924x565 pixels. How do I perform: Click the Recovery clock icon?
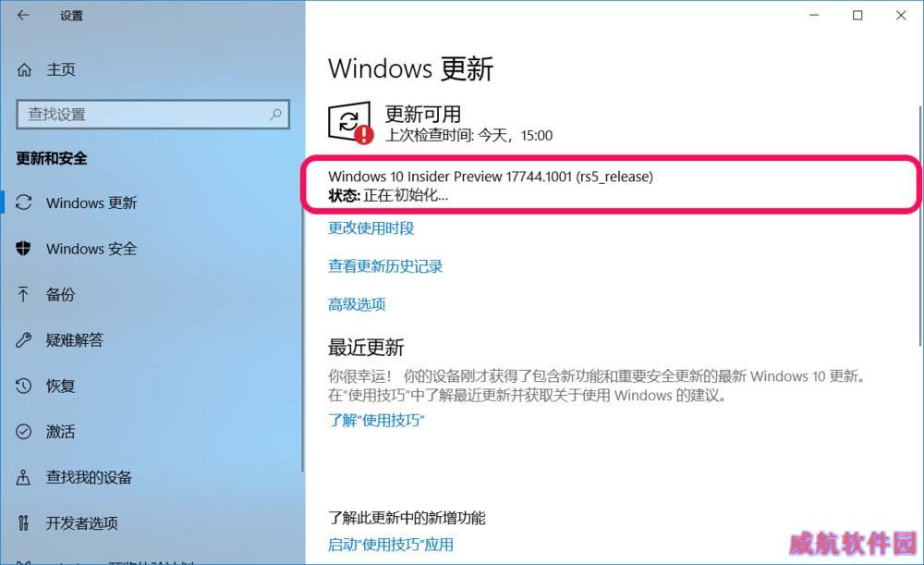(x=24, y=386)
